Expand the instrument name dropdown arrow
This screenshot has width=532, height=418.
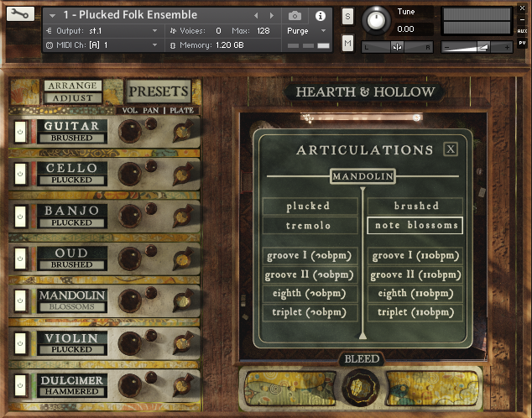[52, 16]
